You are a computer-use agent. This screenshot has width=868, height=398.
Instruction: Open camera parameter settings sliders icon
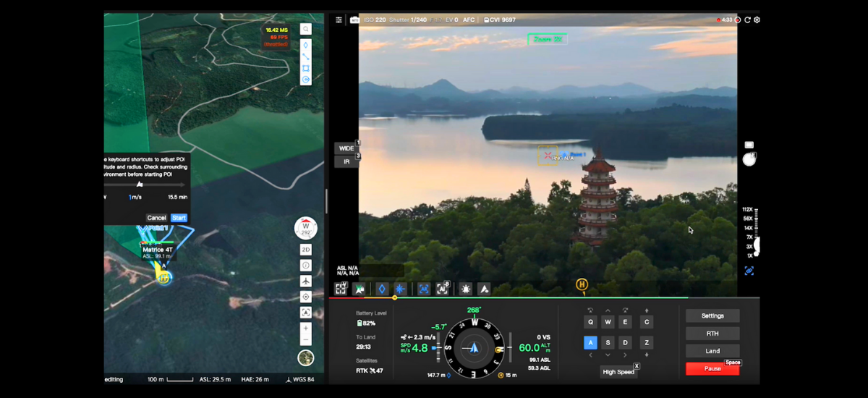coord(339,20)
